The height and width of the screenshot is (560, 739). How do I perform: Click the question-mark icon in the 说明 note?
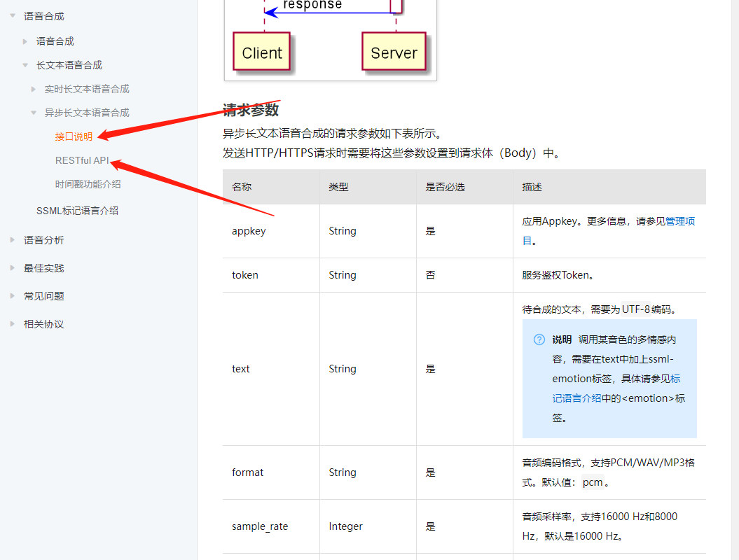coord(539,339)
